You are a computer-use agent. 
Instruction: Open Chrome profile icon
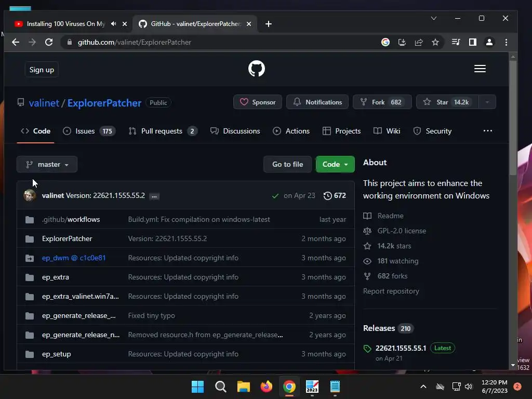489,42
